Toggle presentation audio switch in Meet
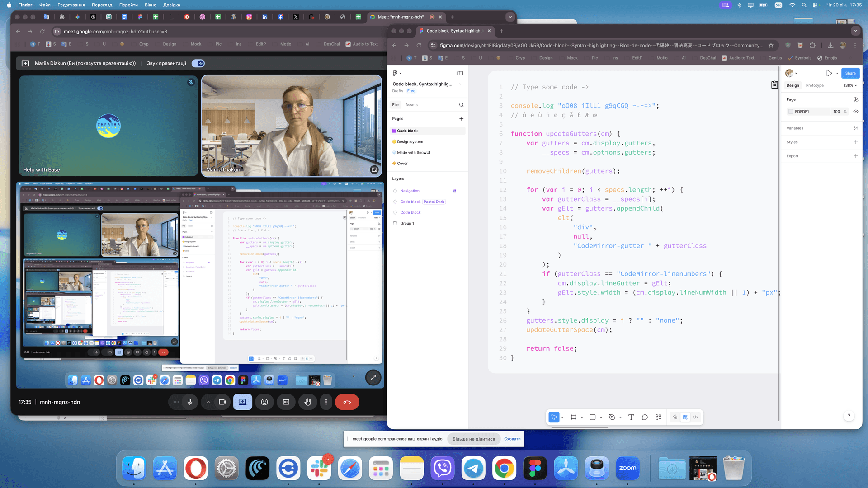 (198, 63)
